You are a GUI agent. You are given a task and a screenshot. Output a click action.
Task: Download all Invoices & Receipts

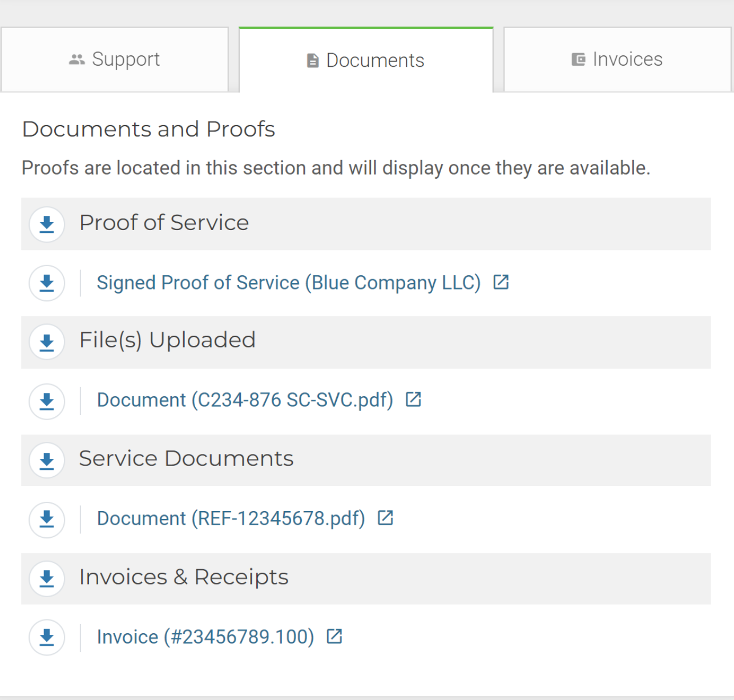click(46, 579)
